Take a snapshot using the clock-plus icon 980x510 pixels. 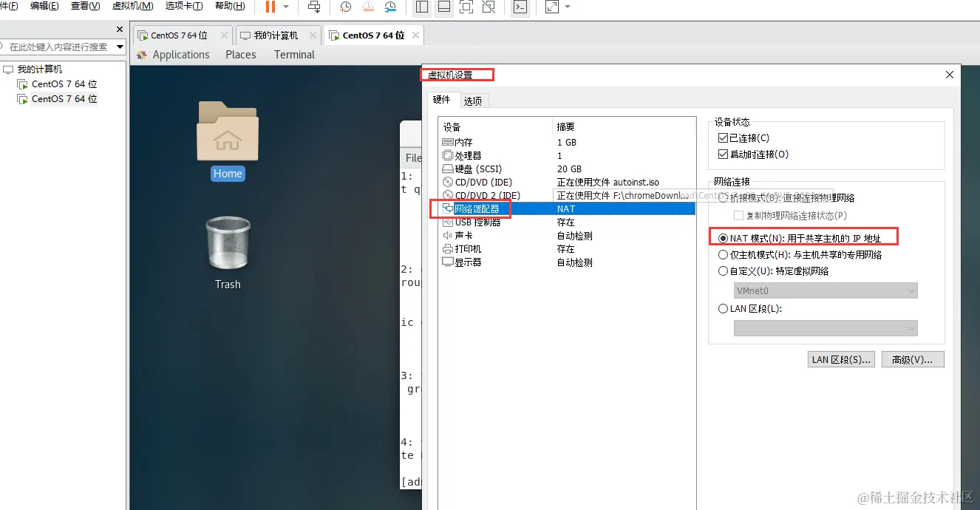(345, 7)
